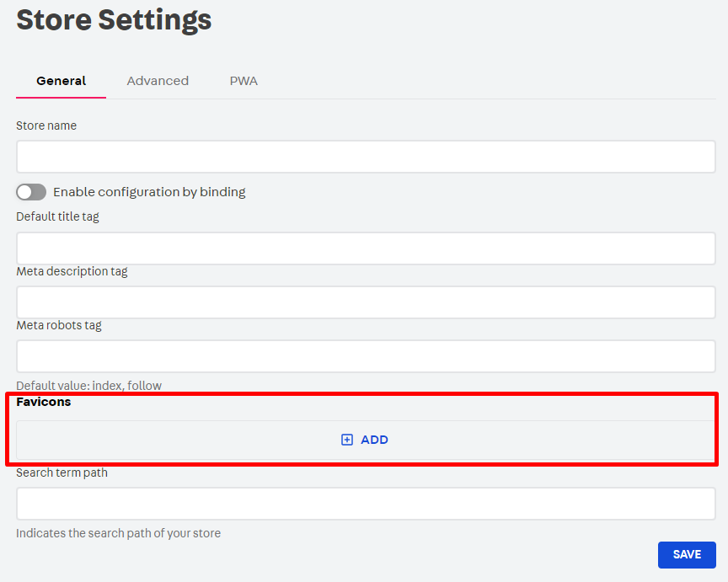Select the PWA tab
Image resolution: width=728 pixels, height=582 pixels.
coord(244,81)
